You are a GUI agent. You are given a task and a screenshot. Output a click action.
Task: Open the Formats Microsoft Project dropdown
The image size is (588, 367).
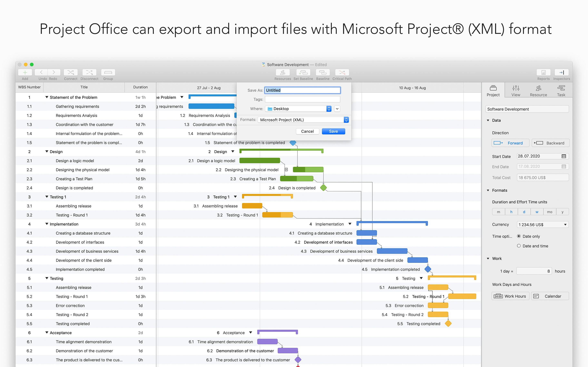point(303,120)
